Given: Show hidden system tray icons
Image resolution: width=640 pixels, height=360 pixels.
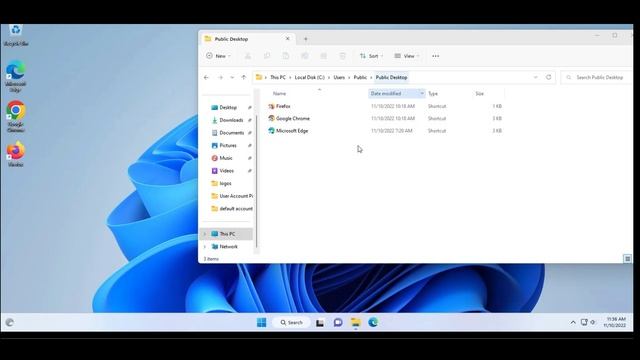Looking at the screenshot, I should point(573,322).
